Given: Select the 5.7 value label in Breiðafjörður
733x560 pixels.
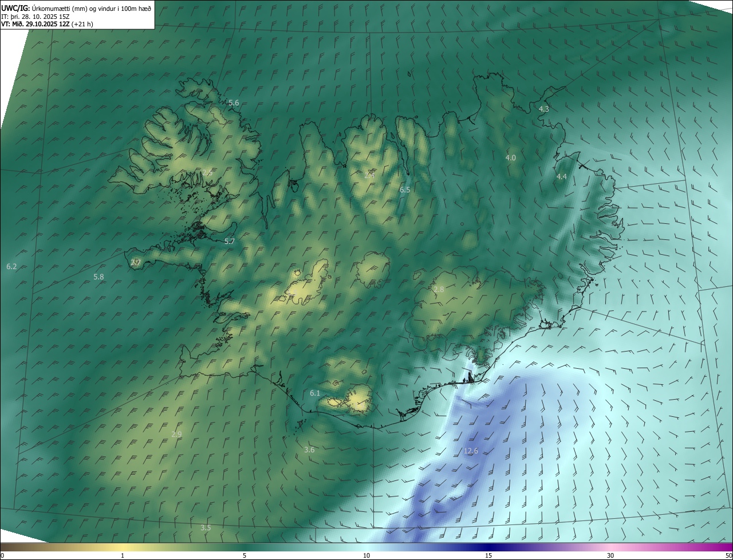Looking at the screenshot, I should 230,242.
